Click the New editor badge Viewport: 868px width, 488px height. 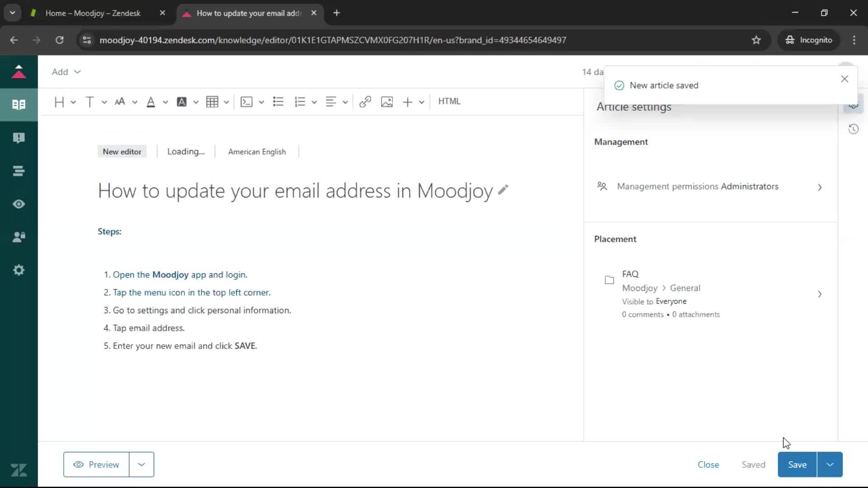[122, 152]
